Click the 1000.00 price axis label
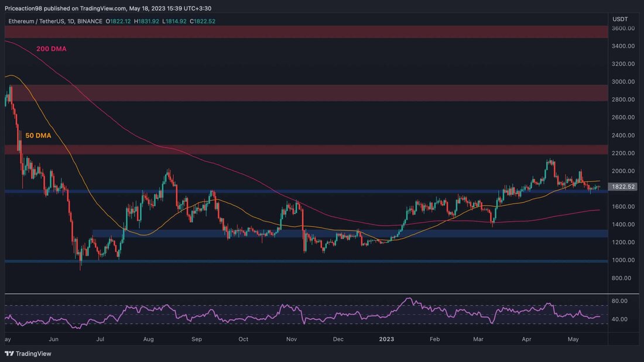Image resolution: width=644 pixels, height=362 pixels. point(623,260)
